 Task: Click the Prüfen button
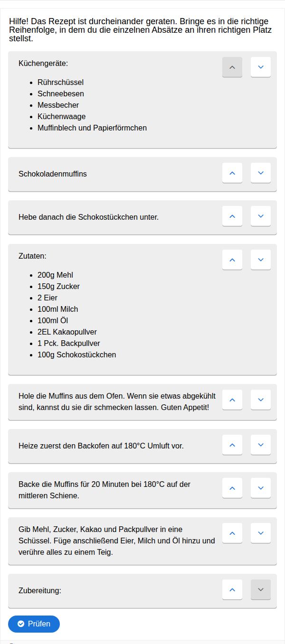click(34, 624)
